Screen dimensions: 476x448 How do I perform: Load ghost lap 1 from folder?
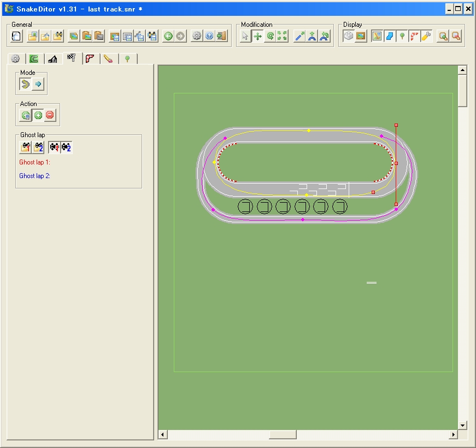26,147
